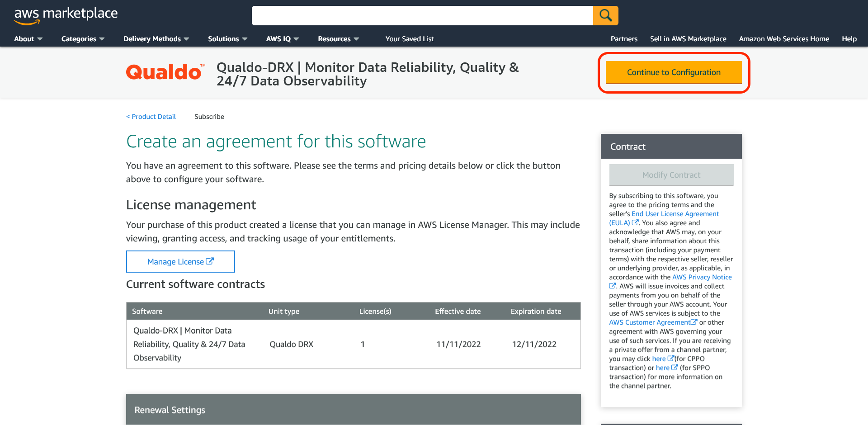
Task: Click external link icon next to EULA
Action: coord(635,222)
